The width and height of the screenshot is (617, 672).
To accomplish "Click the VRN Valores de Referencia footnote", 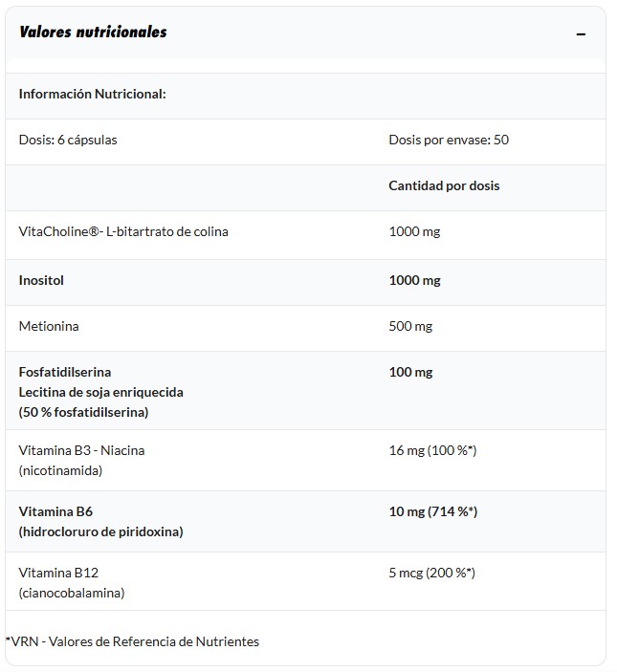I will (x=132, y=641).
